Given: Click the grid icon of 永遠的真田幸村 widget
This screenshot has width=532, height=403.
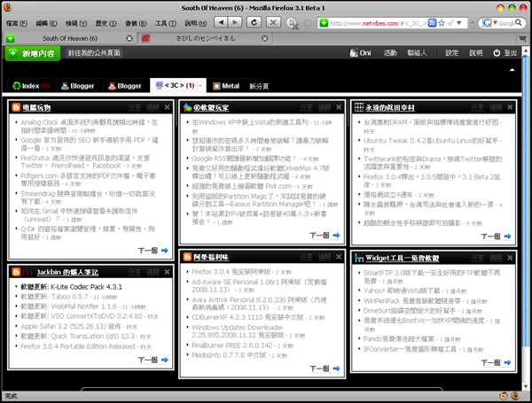Looking at the screenshot, I should (x=358, y=107).
